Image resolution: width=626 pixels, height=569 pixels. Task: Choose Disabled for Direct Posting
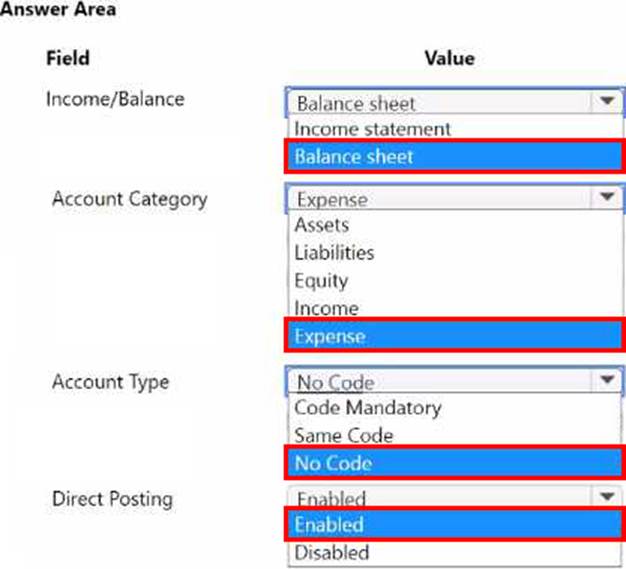coord(331,552)
